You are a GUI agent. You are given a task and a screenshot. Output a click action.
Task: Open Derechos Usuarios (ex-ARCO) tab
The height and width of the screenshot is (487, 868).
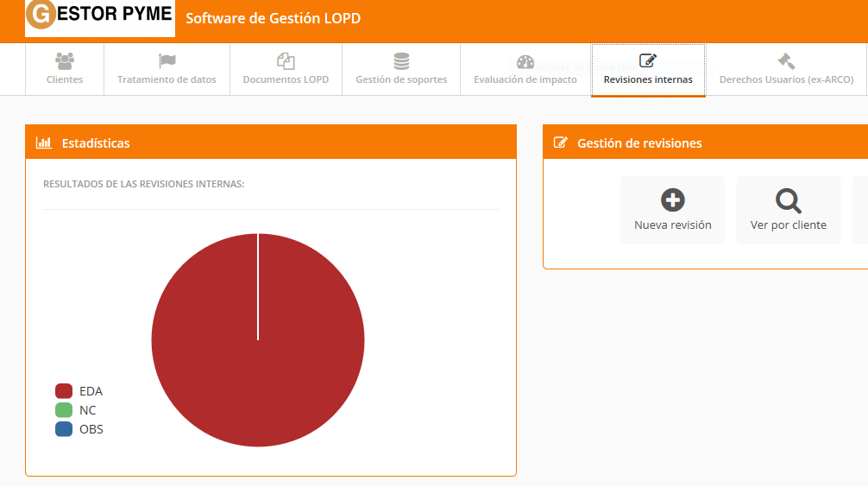(x=786, y=69)
